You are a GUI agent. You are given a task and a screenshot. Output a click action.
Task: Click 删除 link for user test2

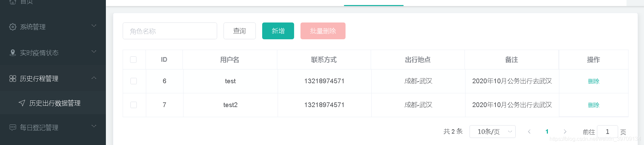[594, 105]
